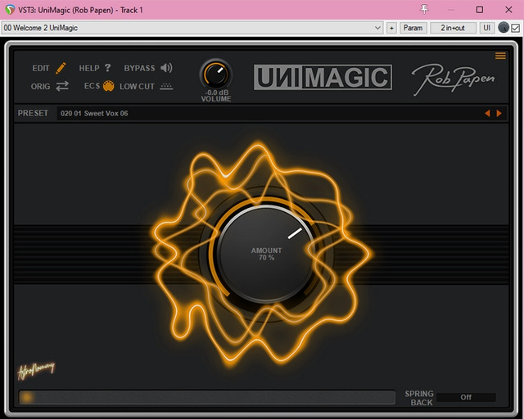The image size is (524, 420).
Task: Open the Help question mark
Action: (107, 68)
